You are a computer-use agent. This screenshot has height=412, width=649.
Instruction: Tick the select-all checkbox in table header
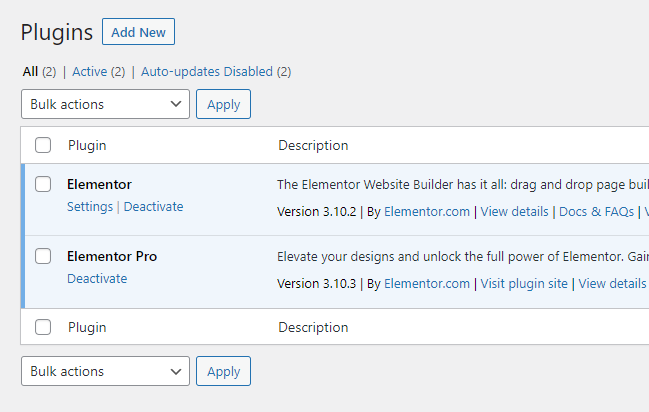43,145
